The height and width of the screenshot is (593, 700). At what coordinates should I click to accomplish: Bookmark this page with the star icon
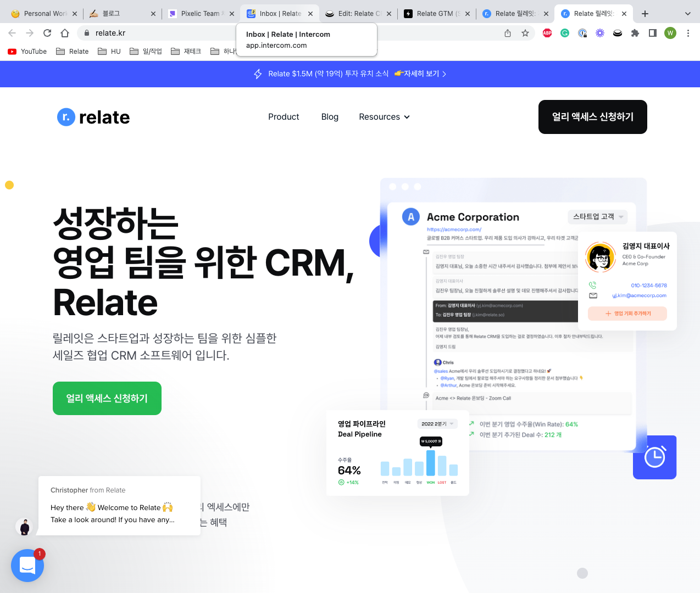coord(525,33)
